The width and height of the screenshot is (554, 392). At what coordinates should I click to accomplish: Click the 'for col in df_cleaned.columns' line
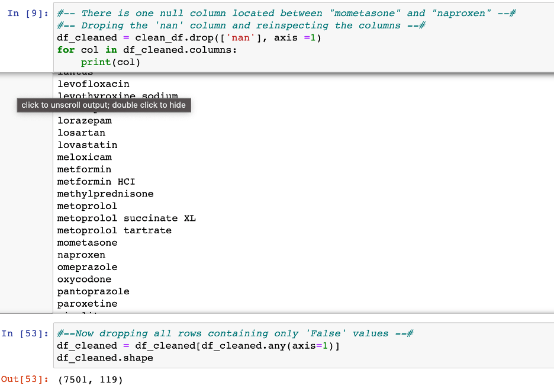[147, 50]
